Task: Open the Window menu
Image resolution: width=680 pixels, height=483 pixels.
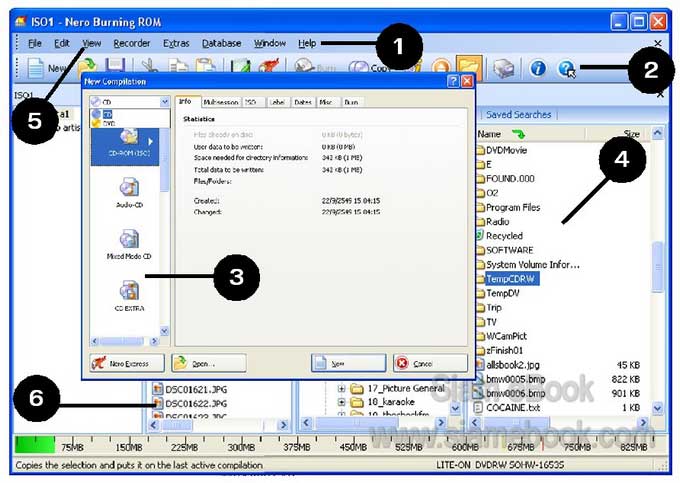Action: coord(270,43)
